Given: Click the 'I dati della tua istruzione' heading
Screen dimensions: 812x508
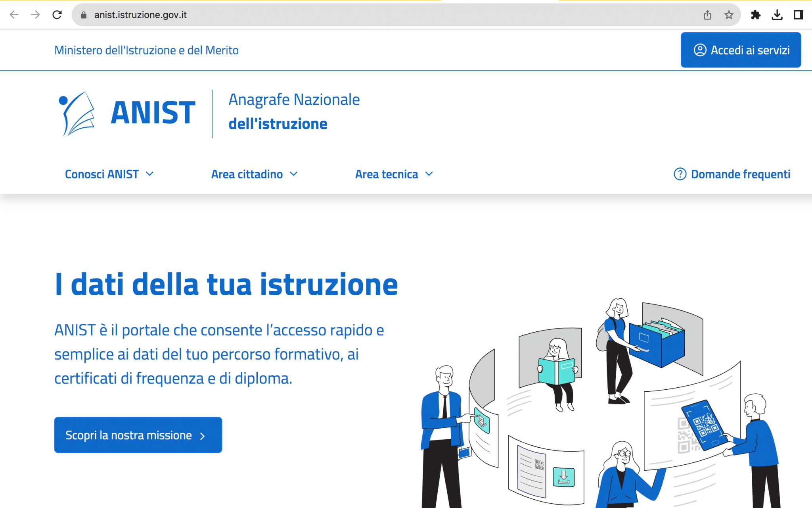Looking at the screenshot, I should pyautogui.click(x=226, y=285).
